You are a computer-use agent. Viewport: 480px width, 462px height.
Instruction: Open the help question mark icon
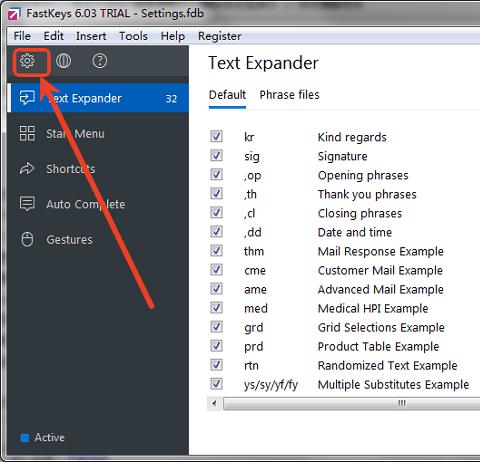(x=100, y=61)
